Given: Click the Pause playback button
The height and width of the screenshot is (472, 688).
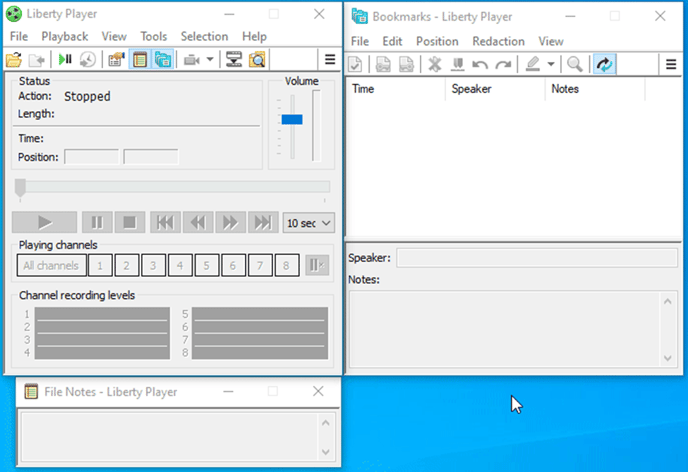Looking at the screenshot, I should coord(97,222).
